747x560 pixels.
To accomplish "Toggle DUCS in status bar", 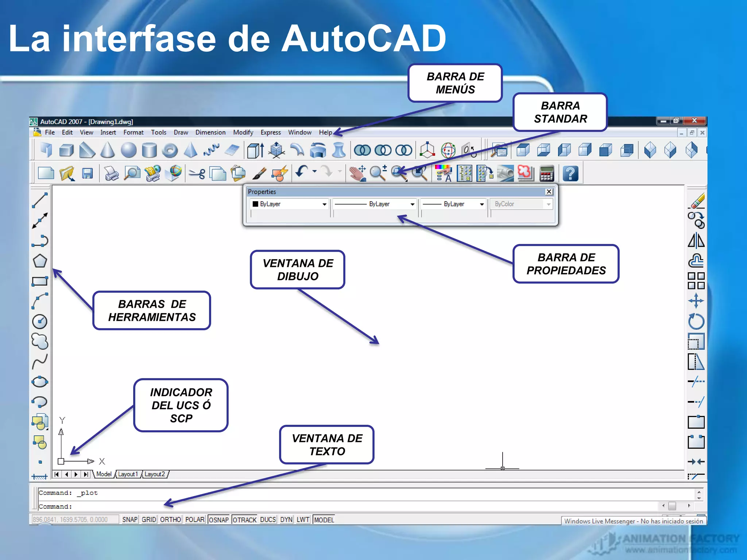I will 268,520.
